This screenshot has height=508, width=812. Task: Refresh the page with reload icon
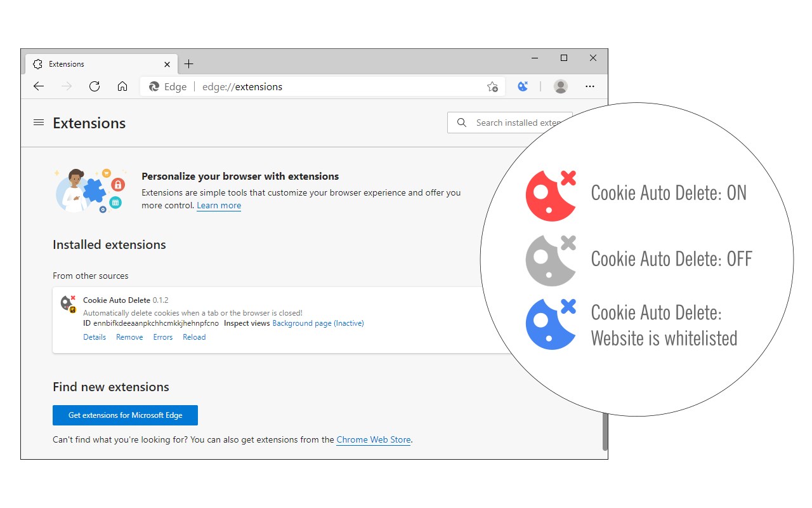(x=95, y=86)
